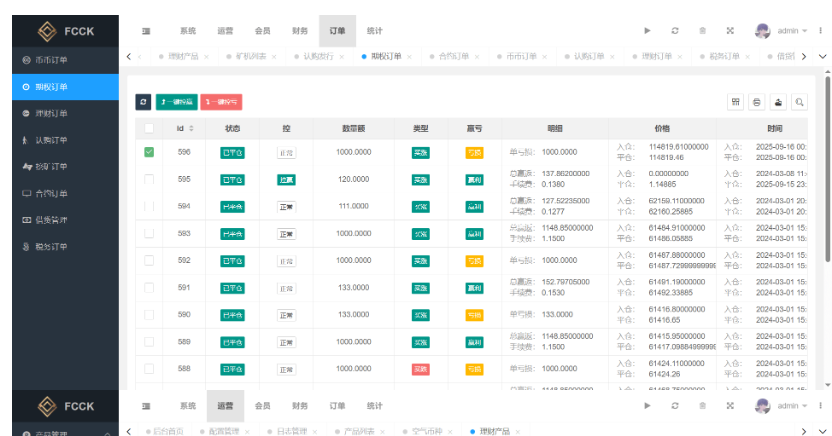The image size is (832, 436).
Task: Check the checkbox for order 588
Action: click(x=149, y=369)
